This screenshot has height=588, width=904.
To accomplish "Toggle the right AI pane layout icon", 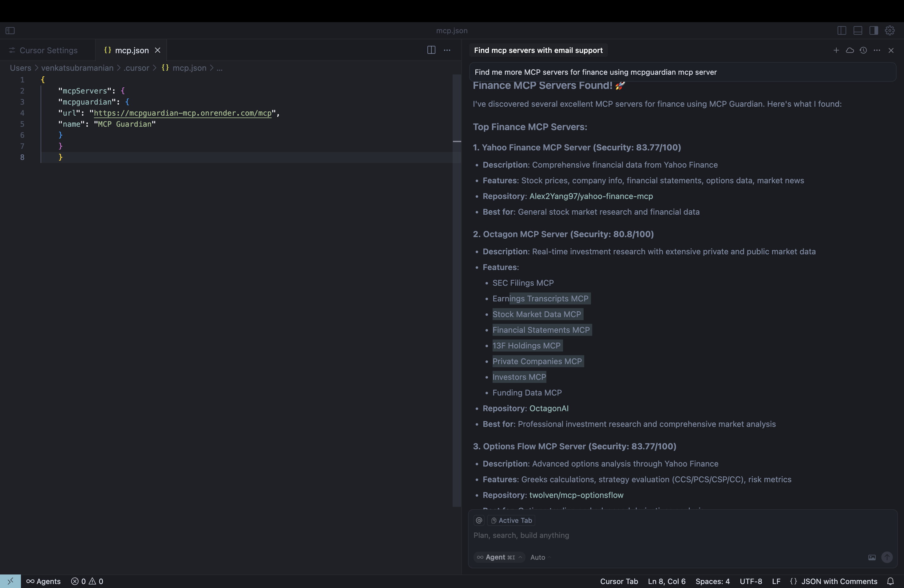I will tap(874, 30).
